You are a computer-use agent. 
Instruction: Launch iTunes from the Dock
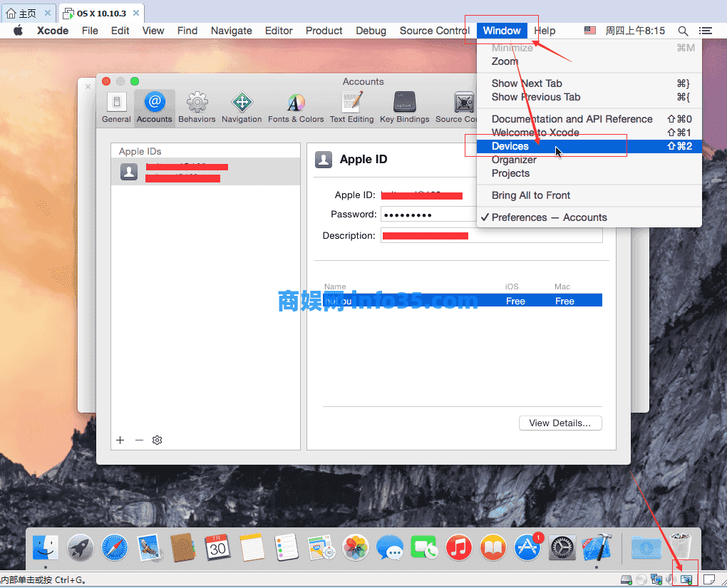(x=458, y=547)
